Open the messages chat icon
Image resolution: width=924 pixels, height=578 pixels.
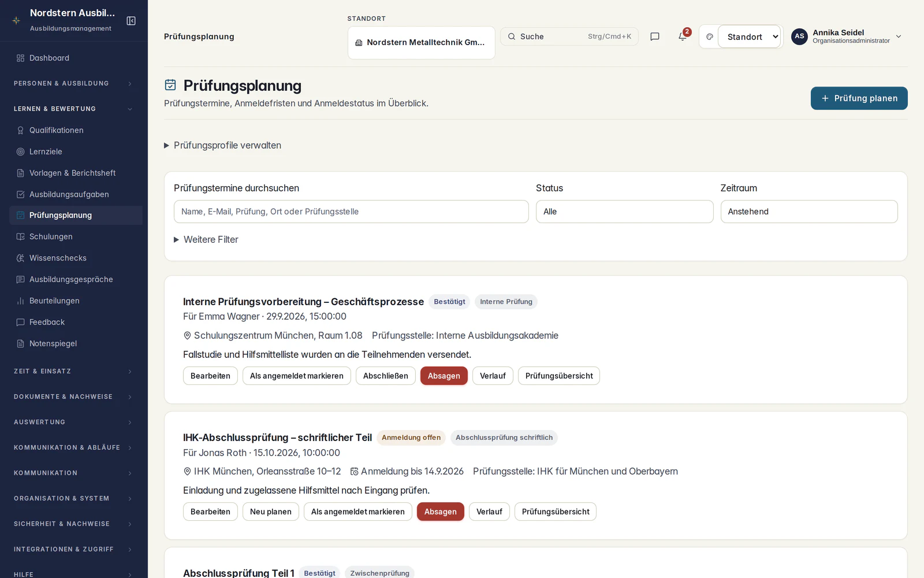pyautogui.click(x=655, y=36)
